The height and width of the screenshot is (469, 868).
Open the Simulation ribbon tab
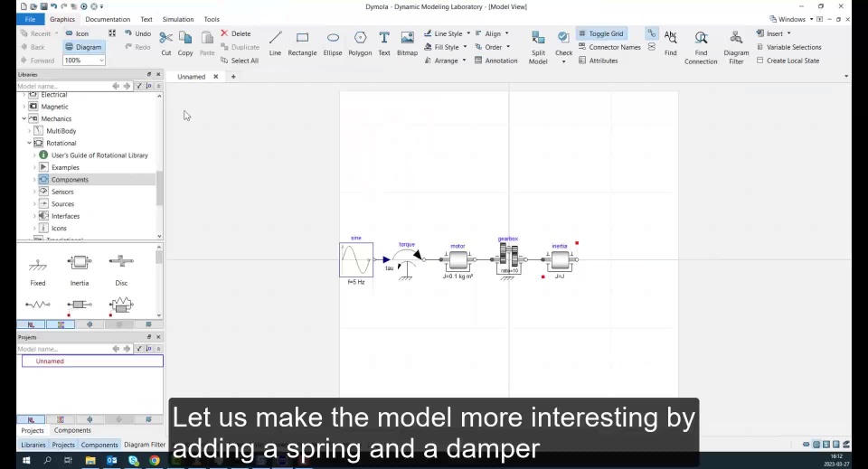pos(178,19)
